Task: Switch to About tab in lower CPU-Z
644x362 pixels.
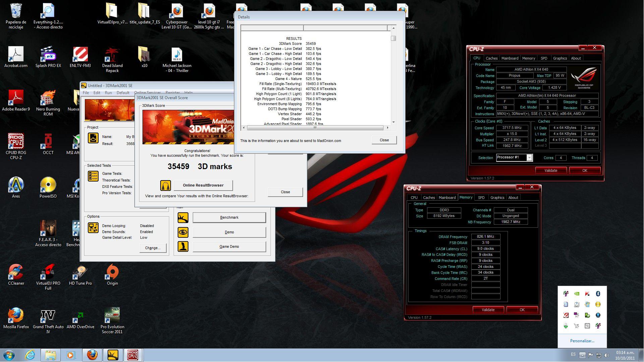Action: pyautogui.click(x=513, y=198)
